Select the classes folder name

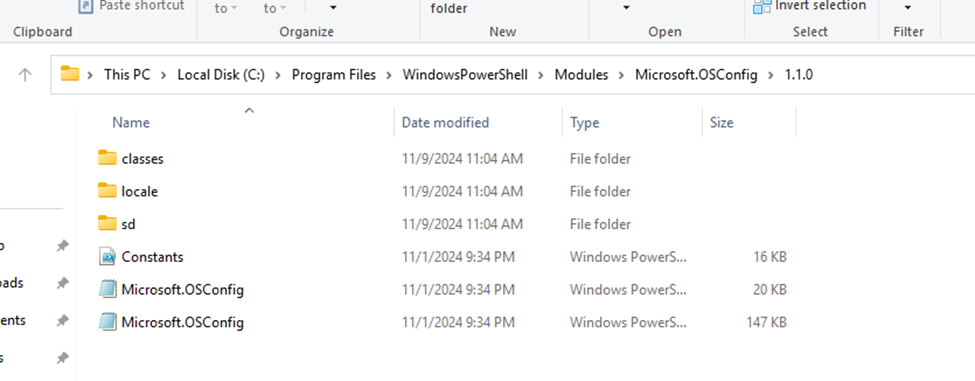142,158
